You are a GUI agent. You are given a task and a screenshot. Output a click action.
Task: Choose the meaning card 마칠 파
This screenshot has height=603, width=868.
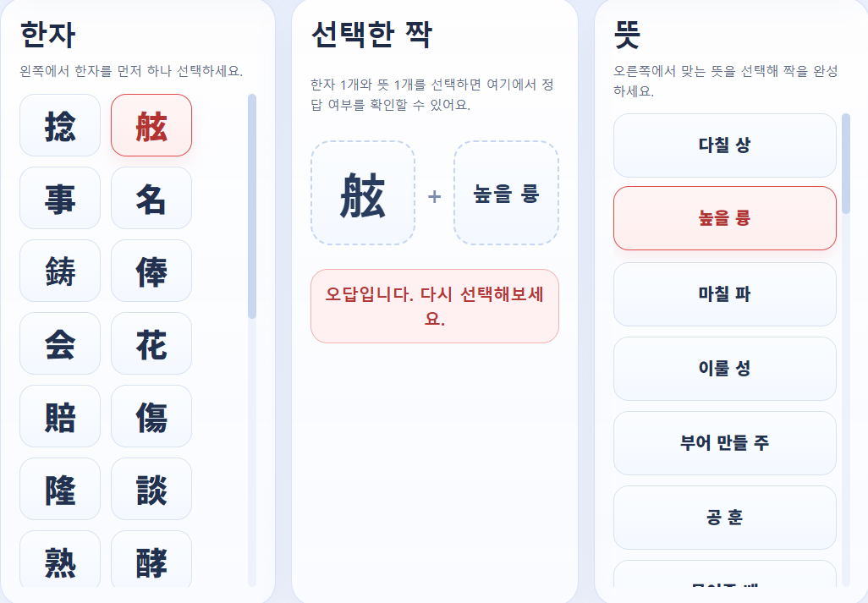click(724, 294)
